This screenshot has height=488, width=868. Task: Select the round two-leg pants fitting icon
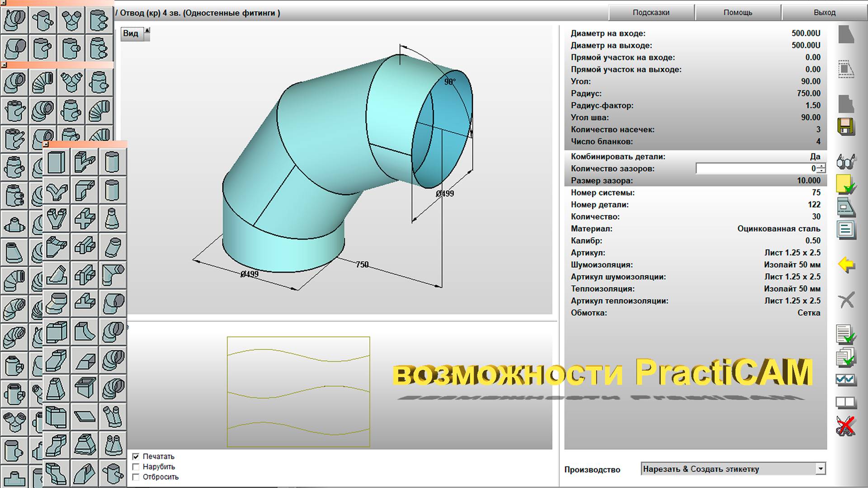pyautogui.click(x=113, y=416)
